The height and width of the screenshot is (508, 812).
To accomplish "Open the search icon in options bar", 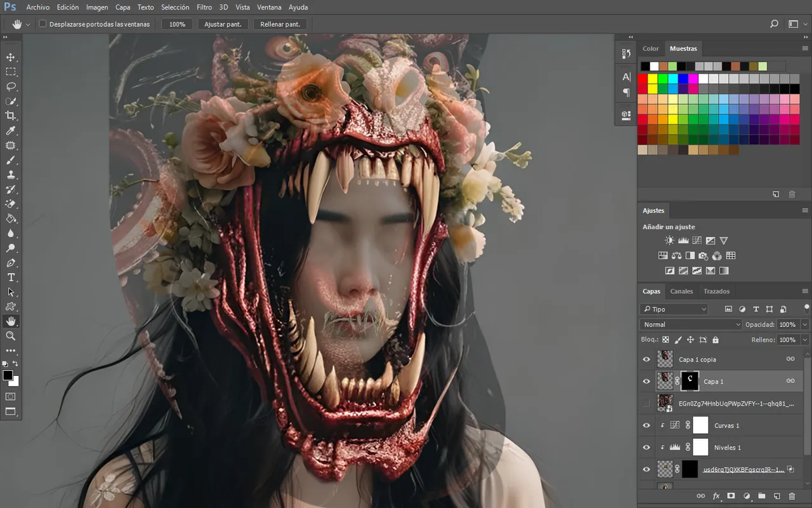I will [x=774, y=24].
